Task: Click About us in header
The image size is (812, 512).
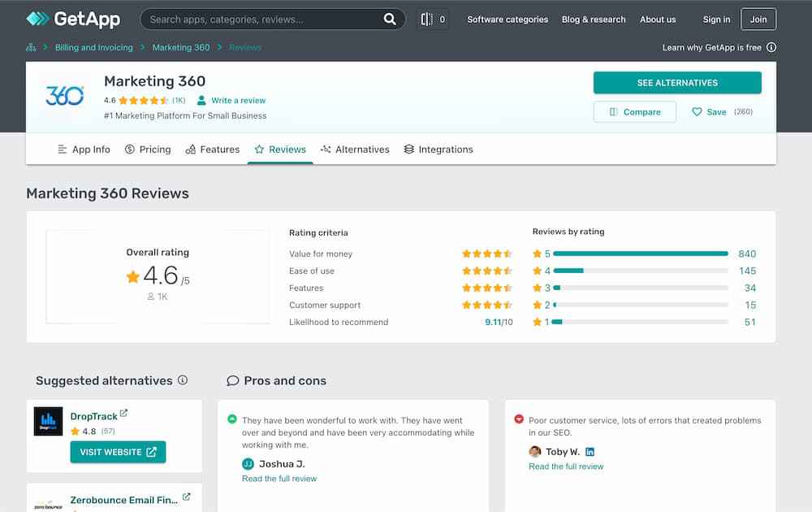Action: pos(658,20)
